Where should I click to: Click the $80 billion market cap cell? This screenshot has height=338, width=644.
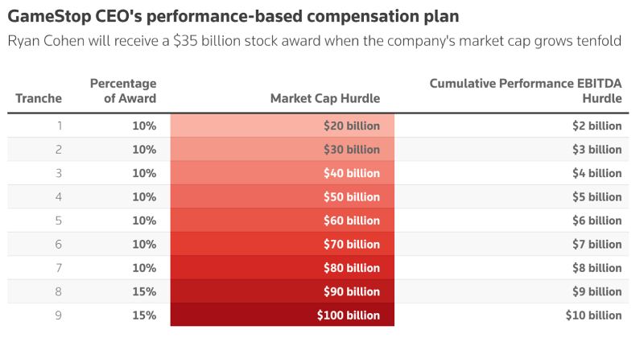(x=283, y=268)
